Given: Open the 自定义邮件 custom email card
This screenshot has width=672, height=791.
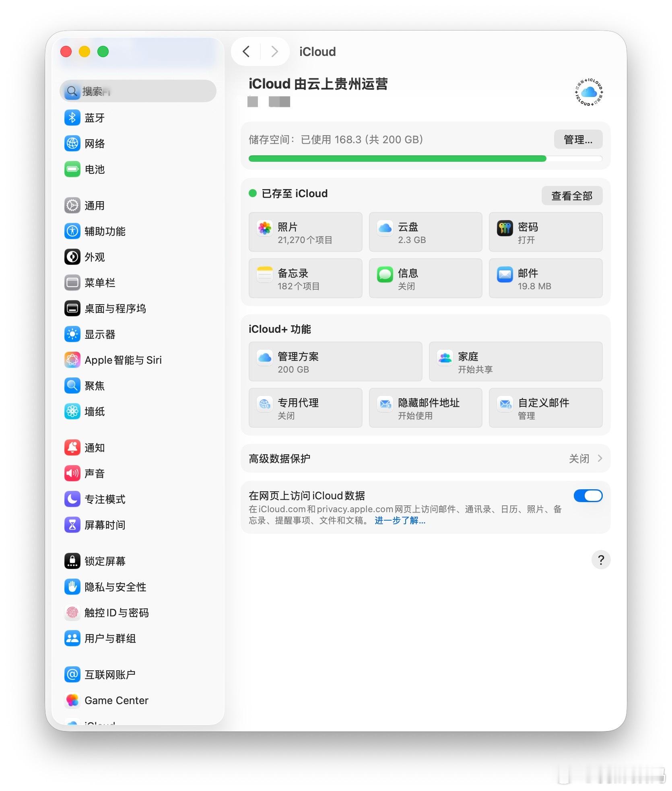Looking at the screenshot, I should click(x=546, y=408).
